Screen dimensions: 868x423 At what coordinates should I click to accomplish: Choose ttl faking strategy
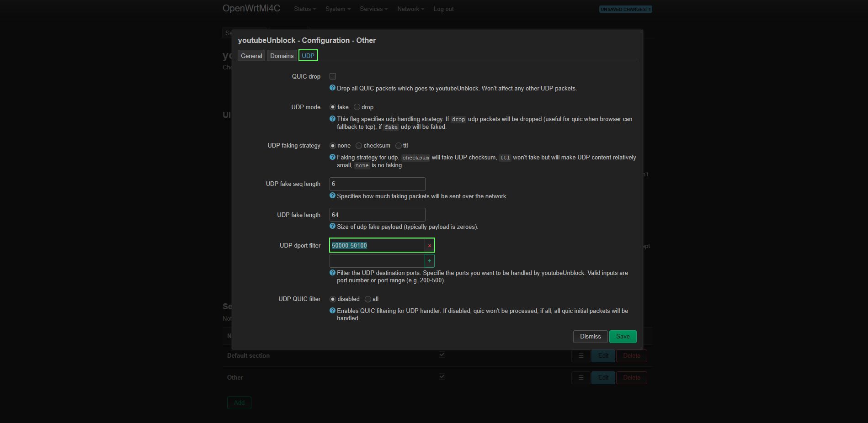click(399, 146)
